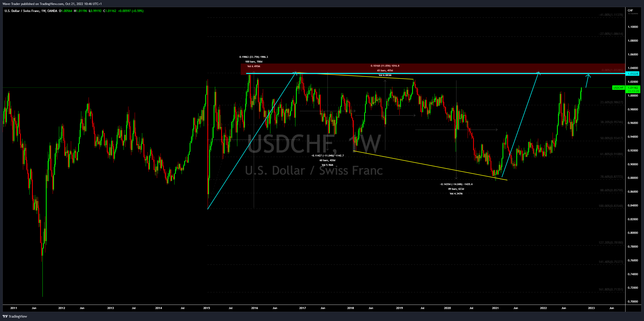Click the 78.60%(0.87772) Fibonacci label
644x321 pixels.
(611, 177)
